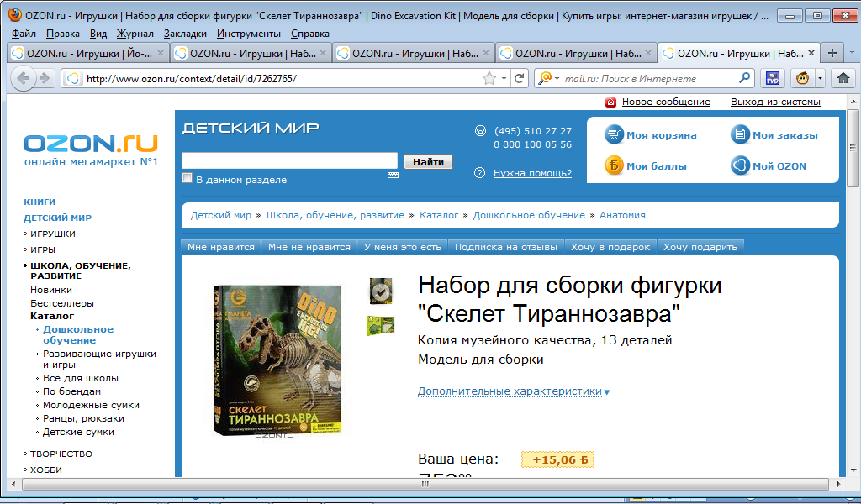Select the first small product thumbnail
861x504 pixels.
pos(380,291)
